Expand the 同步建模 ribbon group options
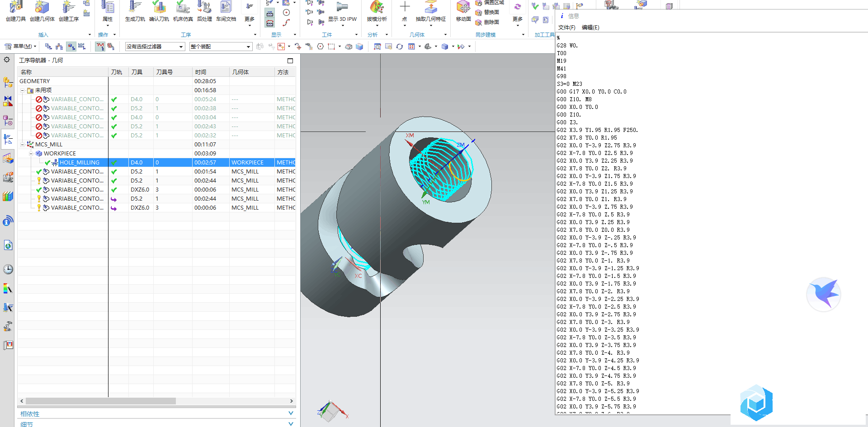868x427 pixels. pyautogui.click(x=524, y=35)
